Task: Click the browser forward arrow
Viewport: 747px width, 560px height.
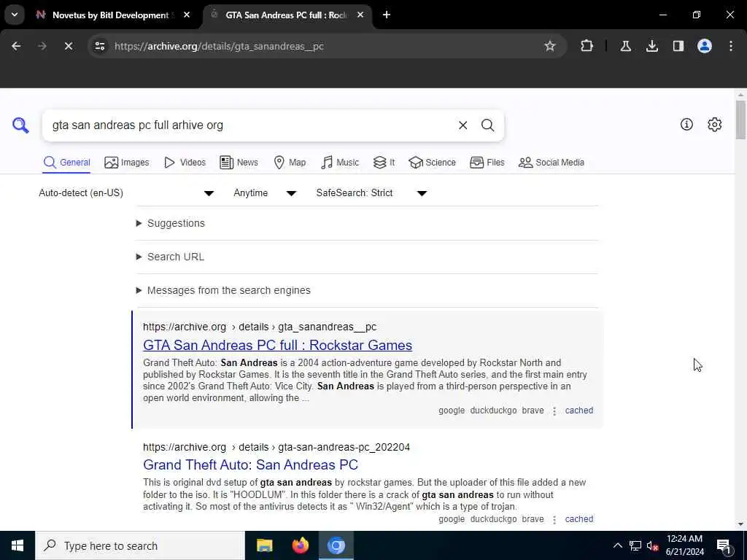Action: click(42, 46)
